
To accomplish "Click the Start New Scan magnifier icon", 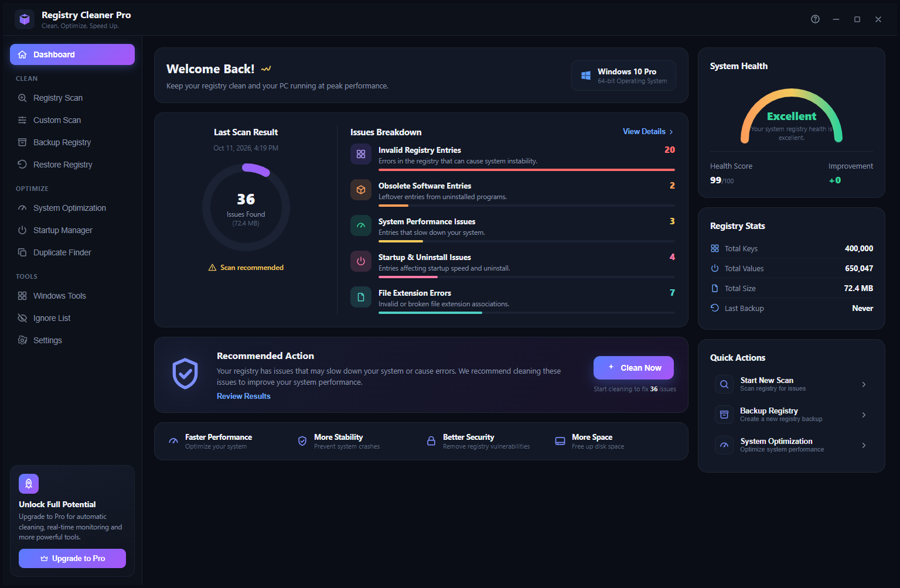I will pos(724,384).
